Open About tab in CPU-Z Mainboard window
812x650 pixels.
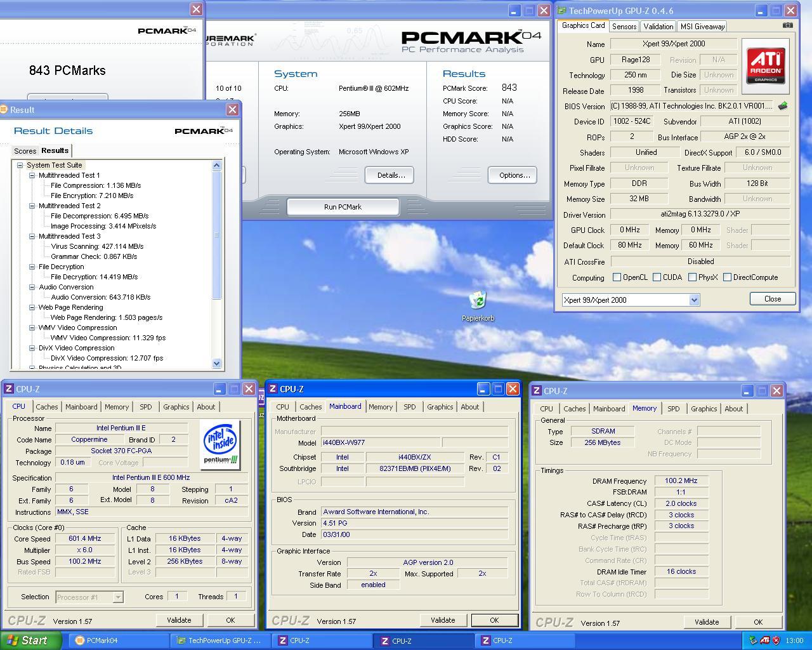click(470, 407)
